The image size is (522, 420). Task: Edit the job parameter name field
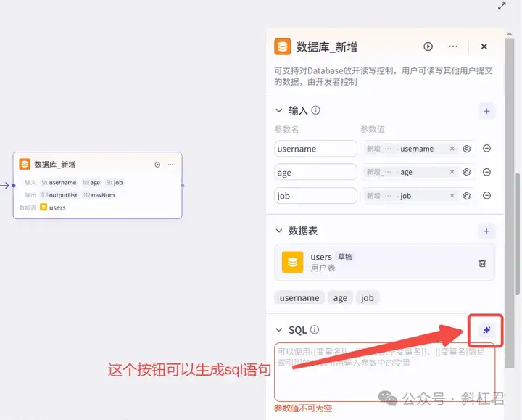(315, 196)
